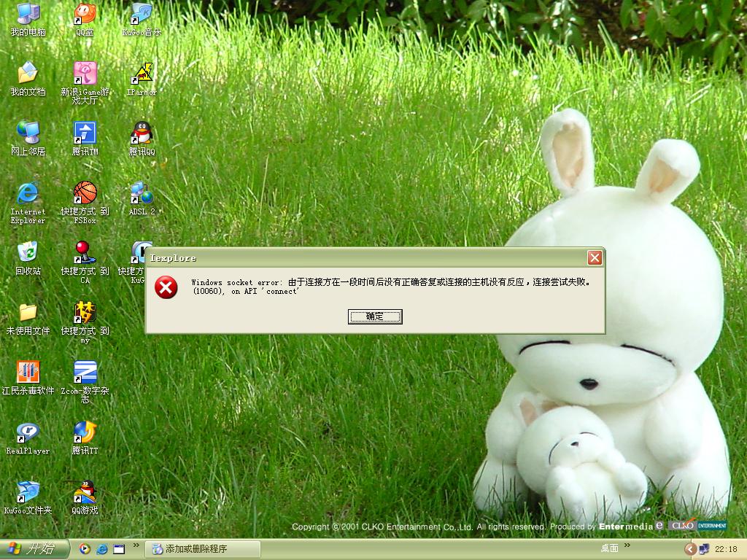Launch Windows Media Player from quick launch
Viewport: 747px width, 560px height.
pos(85,549)
